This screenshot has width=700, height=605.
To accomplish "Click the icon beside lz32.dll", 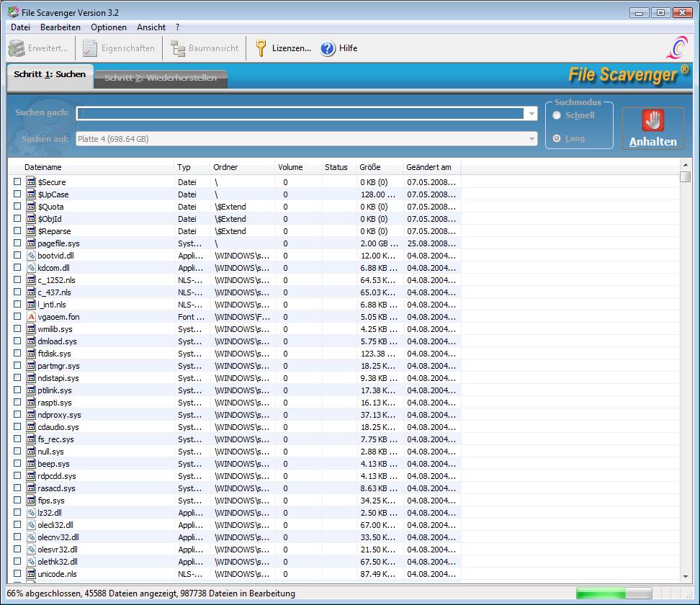I will [31, 513].
